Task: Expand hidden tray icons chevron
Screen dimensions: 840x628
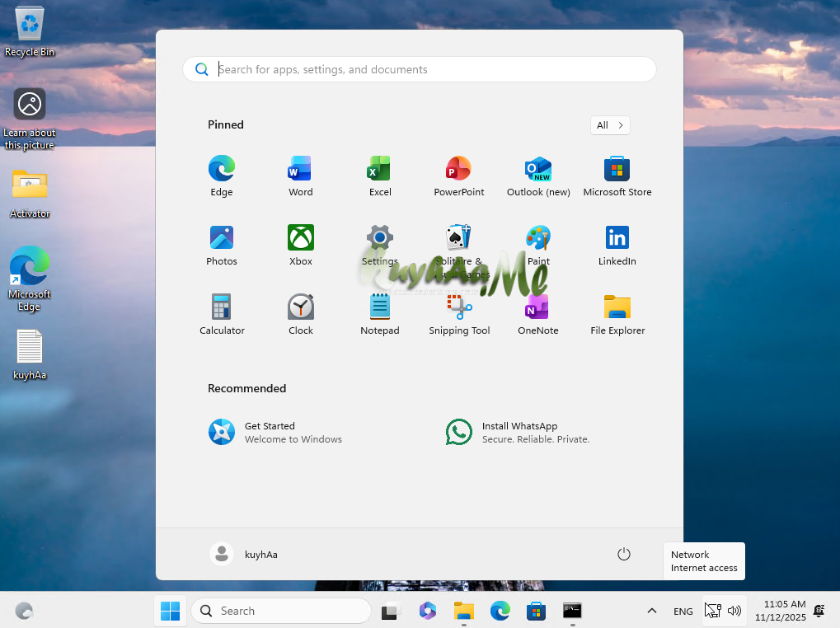Action: (652, 611)
